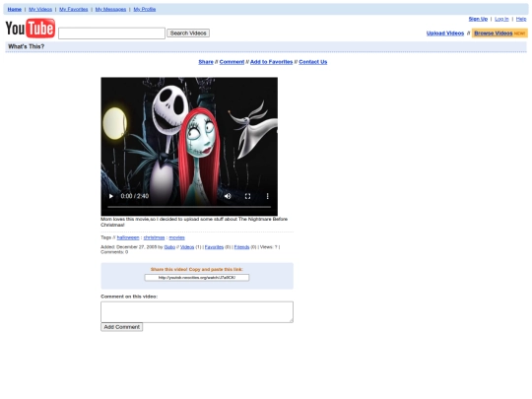Click the YouTube logo
This screenshot has width=532, height=399.
point(31,29)
